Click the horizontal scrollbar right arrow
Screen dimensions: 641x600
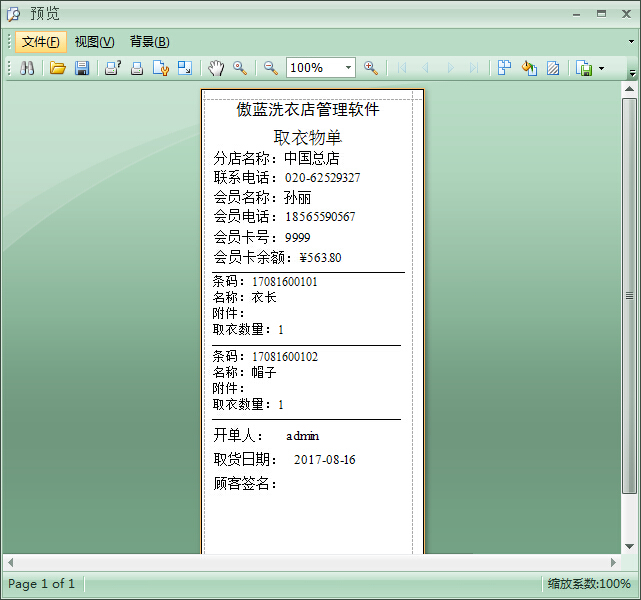(613, 562)
